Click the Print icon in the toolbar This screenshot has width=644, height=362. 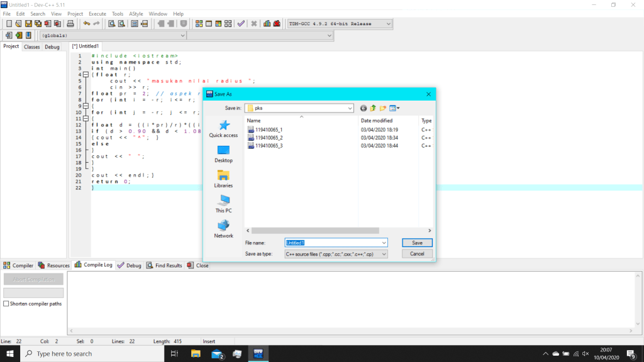70,24
